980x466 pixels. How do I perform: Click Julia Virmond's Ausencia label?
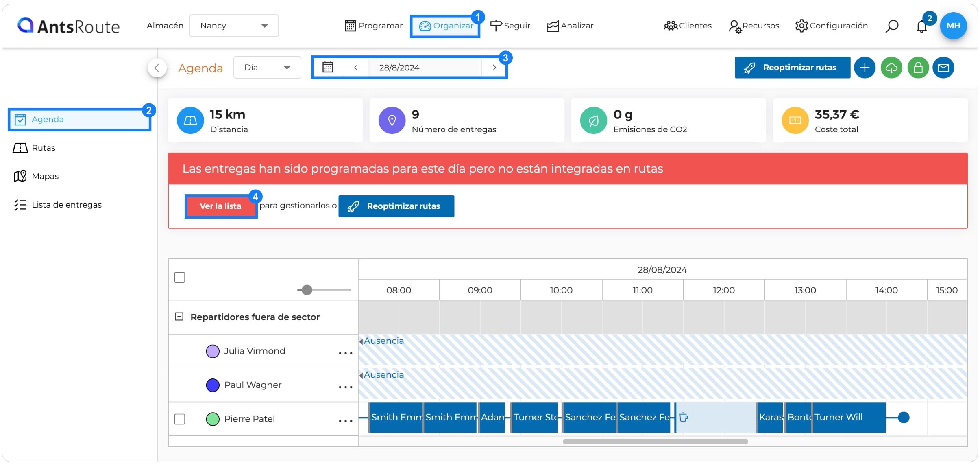click(x=383, y=341)
